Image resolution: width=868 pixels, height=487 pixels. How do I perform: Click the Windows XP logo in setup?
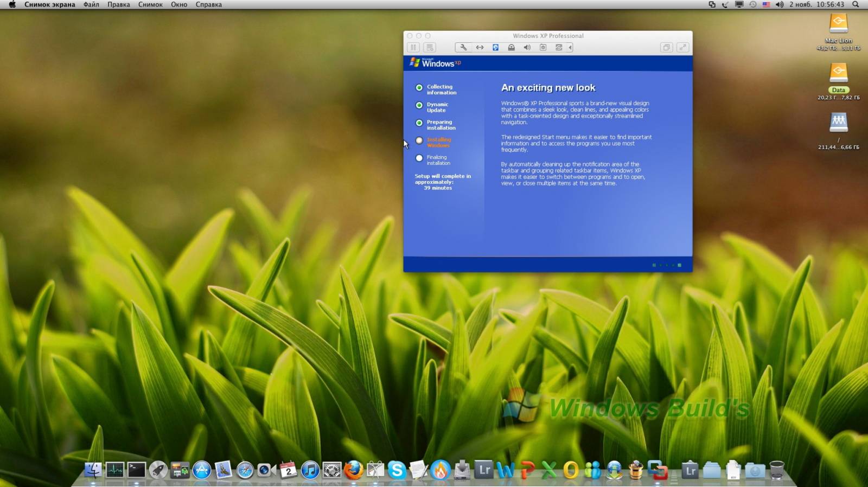tap(436, 63)
